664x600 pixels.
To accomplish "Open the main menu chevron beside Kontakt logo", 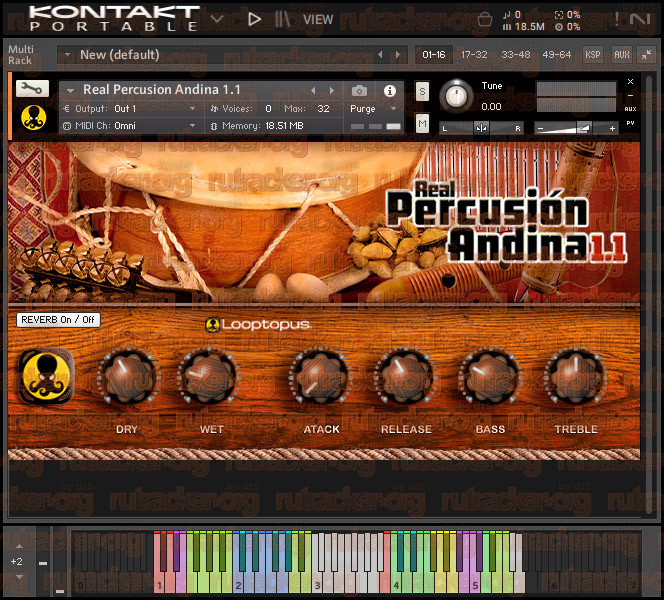I will 217,19.
